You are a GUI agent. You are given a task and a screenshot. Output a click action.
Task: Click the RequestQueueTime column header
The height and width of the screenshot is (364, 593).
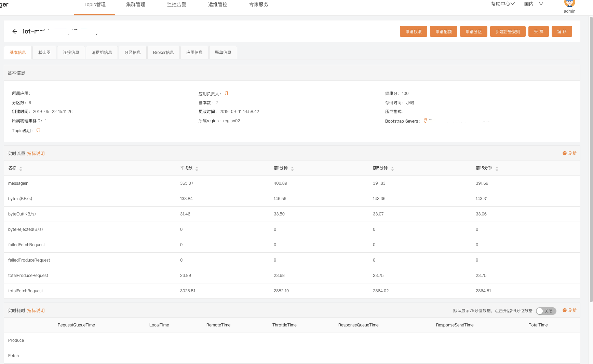point(76,325)
